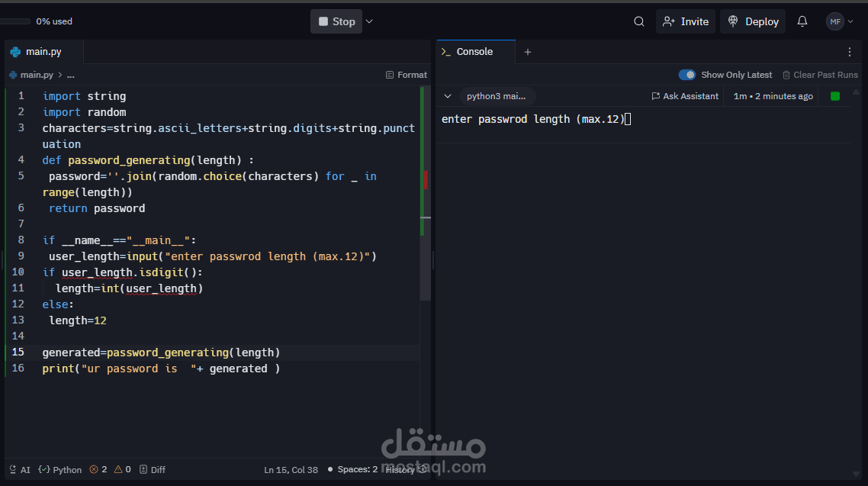This screenshot has width=868, height=486.
Task: Click the 1m • 2 minutes ago timestamp
Action: tap(773, 96)
